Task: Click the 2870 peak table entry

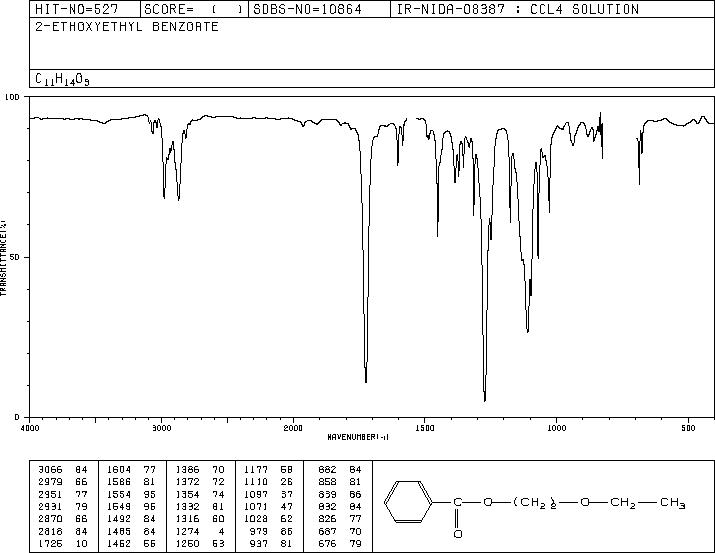Action: [x=62, y=519]
